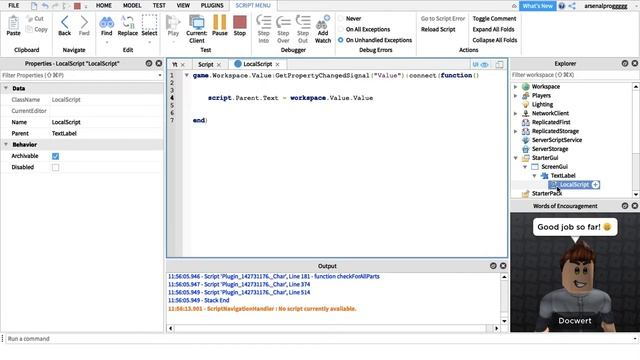Collapse the TextLabel tree node
Screen dimensions: 640x360
(534, 176)
